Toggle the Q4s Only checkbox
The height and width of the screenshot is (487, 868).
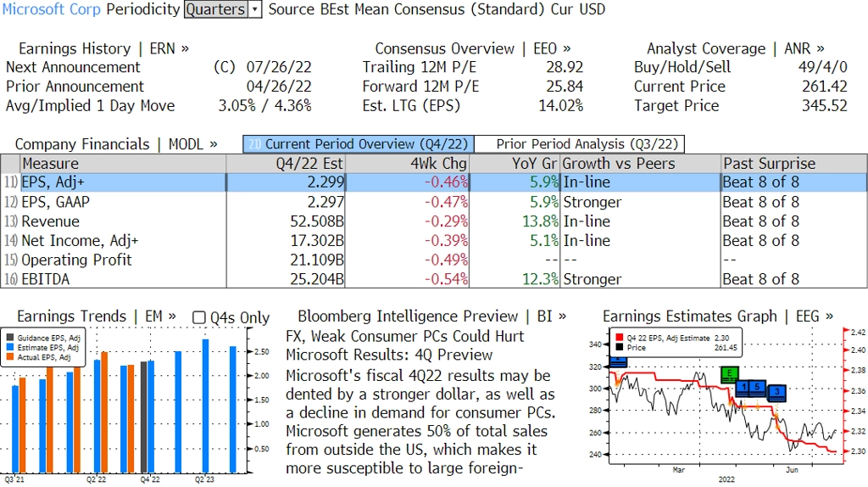pyautogui.click(x=198, y=317)
